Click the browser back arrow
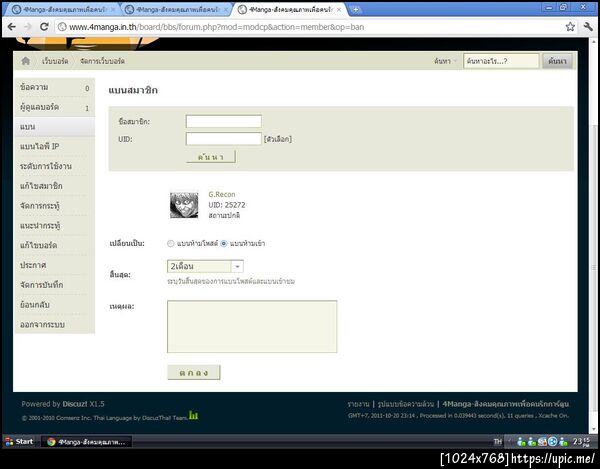This screenshot has height=469, width=600. [x=11, y=27]
